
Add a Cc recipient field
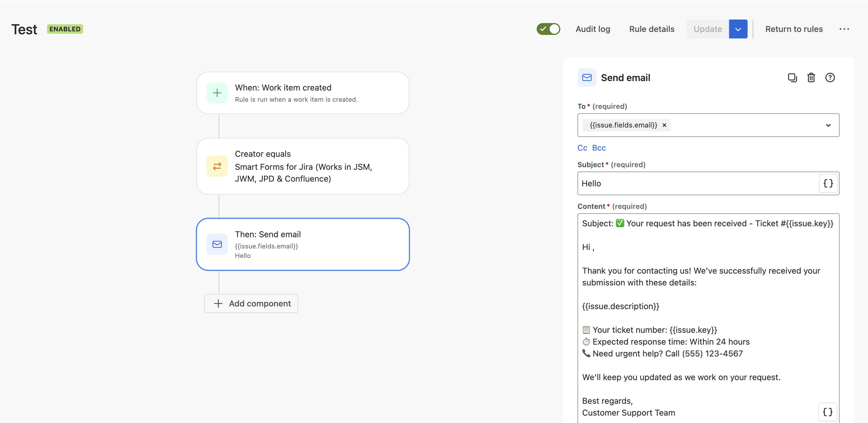pos(582,148)
